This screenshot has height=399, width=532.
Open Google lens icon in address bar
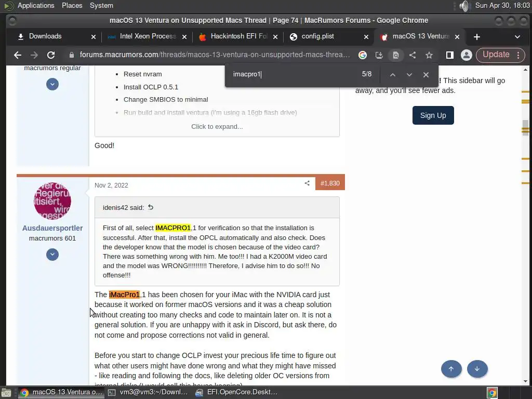(x=363, y=55)
